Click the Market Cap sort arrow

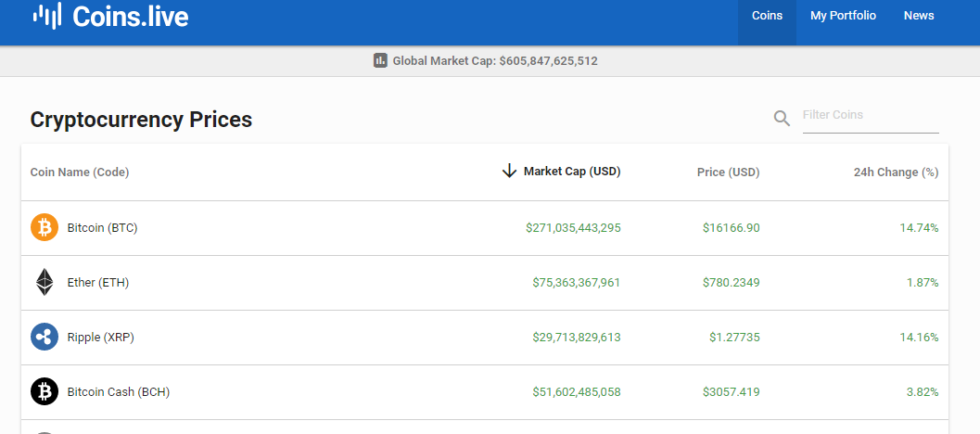[x=509, y=171]
